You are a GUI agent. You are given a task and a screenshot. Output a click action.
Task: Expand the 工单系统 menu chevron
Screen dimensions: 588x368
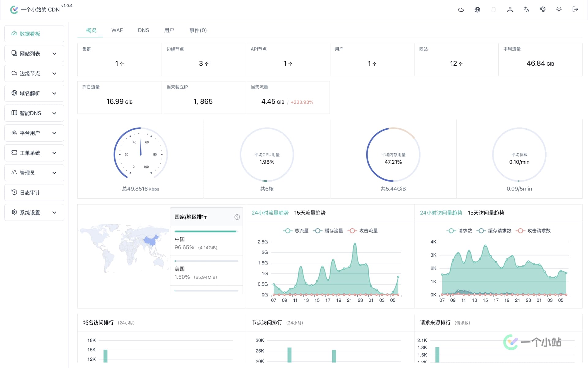pyautogui.click(x=54, y=153)
